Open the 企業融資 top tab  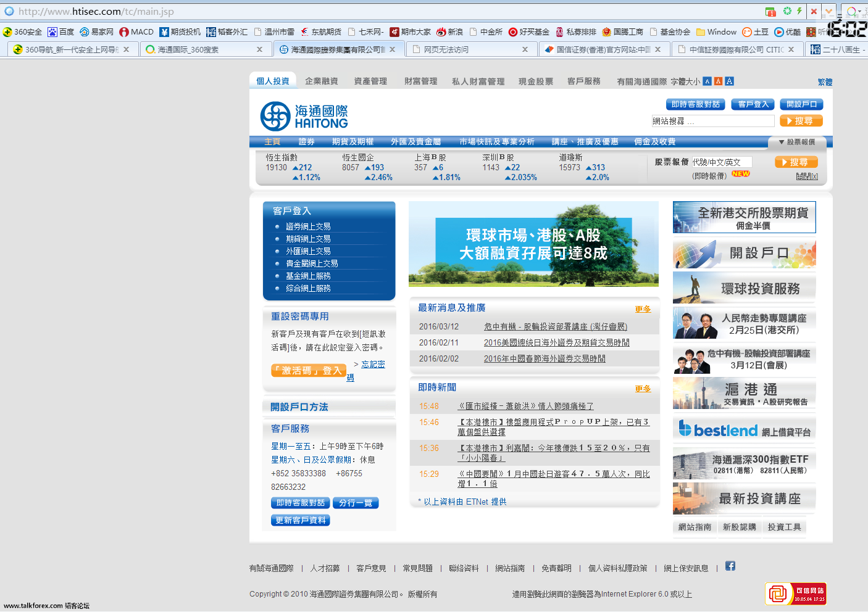[322, 81]
